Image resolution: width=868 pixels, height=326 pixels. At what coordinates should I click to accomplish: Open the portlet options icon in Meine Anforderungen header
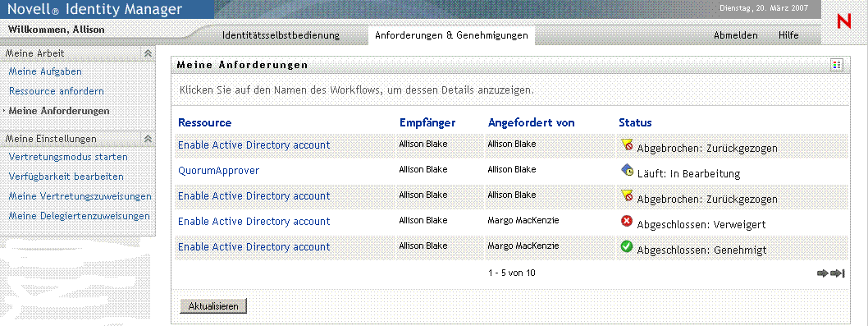[x=837, y=65]
